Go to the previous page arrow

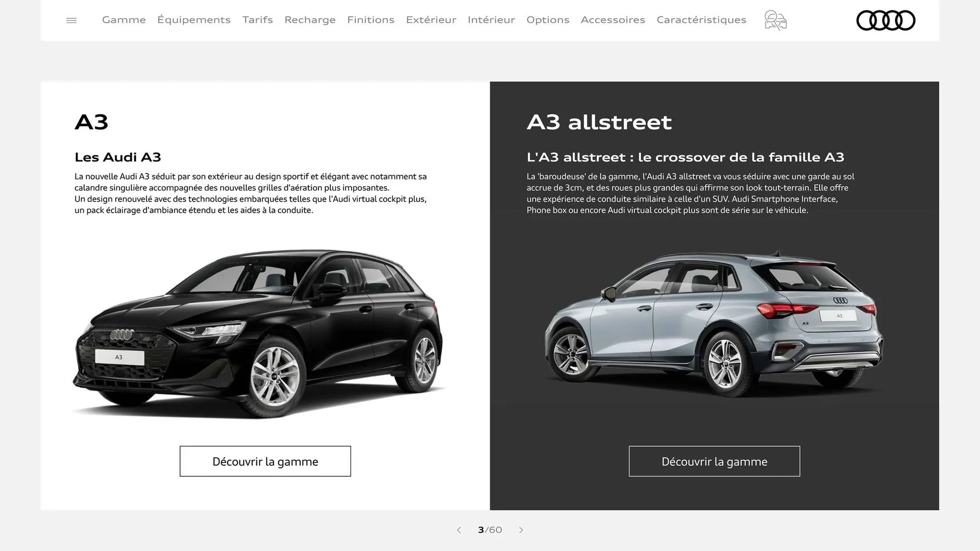(x=459, y=530)
